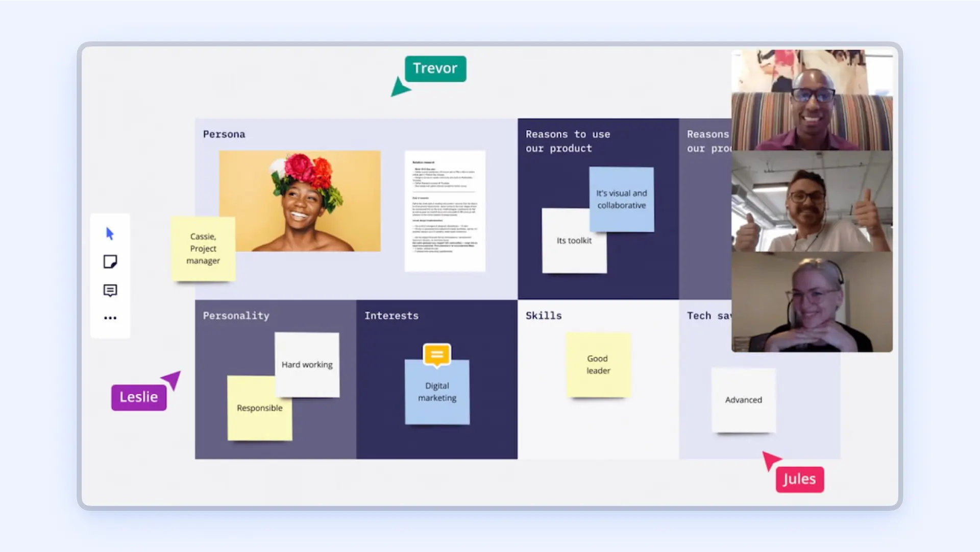
Task: Select the blue cursor tool
Action: 110,233
